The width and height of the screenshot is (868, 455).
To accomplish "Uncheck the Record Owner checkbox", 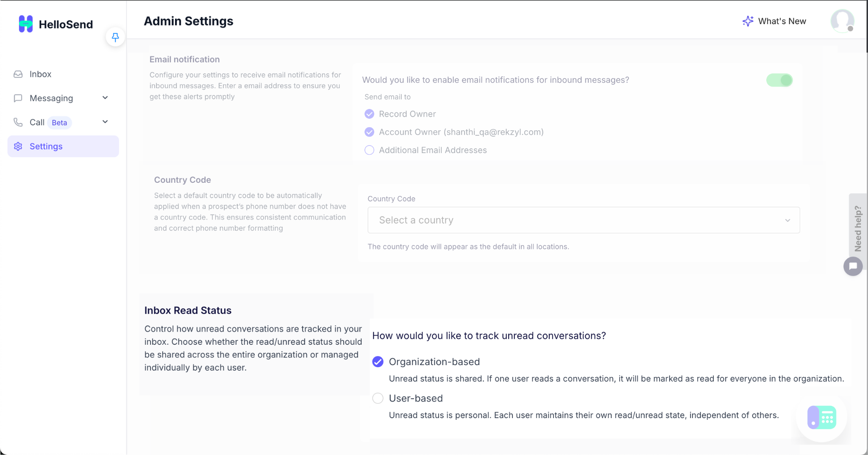I will (x=370, y=114).
